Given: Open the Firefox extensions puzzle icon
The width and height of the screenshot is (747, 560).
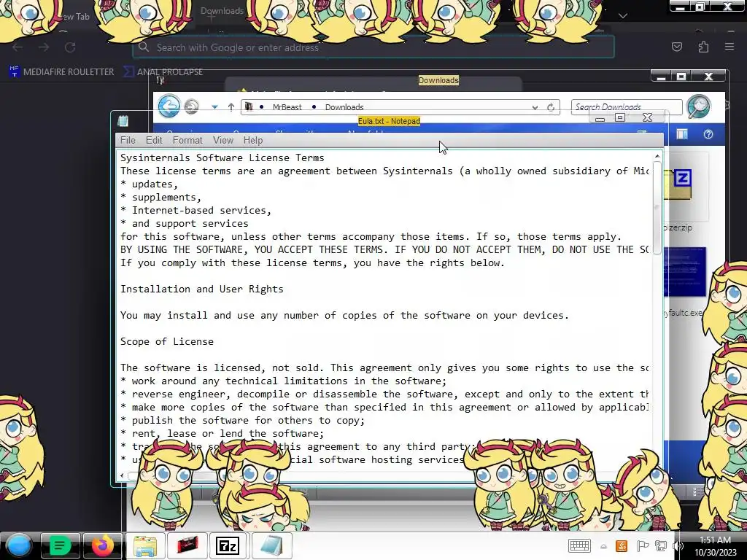Looking at the screenshot, I should coord(703,47).
